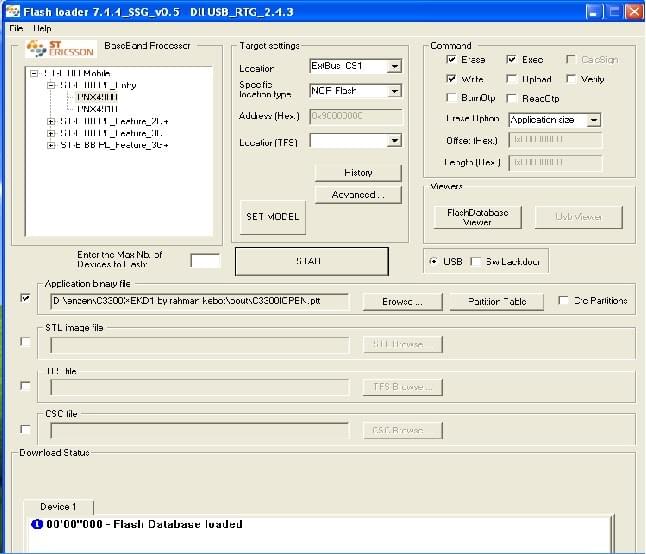Screen dimensions: 646x554
Task: Collapse the Entry platform tree node
Action: tap(51, 85)
